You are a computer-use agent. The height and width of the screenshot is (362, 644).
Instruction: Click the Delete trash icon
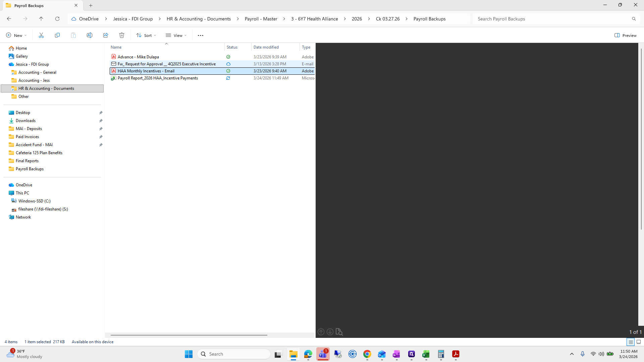(122, 35)
